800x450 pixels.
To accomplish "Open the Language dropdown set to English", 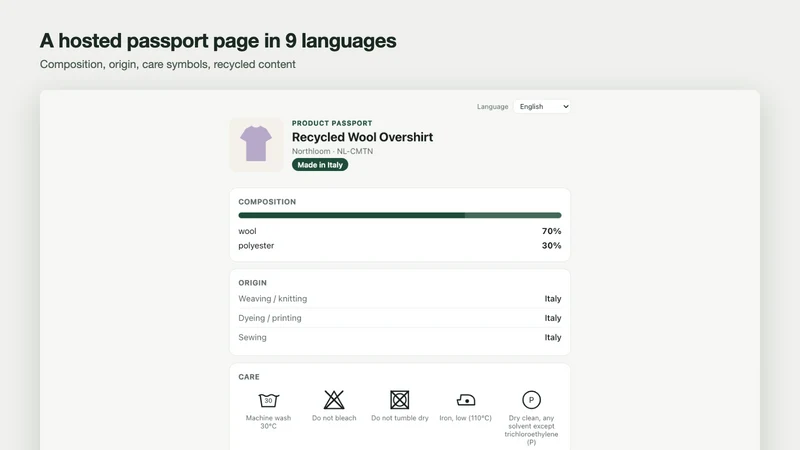I will [x=542, y=107].
